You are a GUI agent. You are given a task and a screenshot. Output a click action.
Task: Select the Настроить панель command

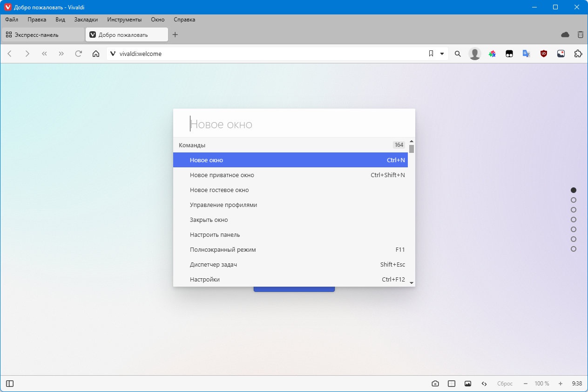click(x=291, y=234)
